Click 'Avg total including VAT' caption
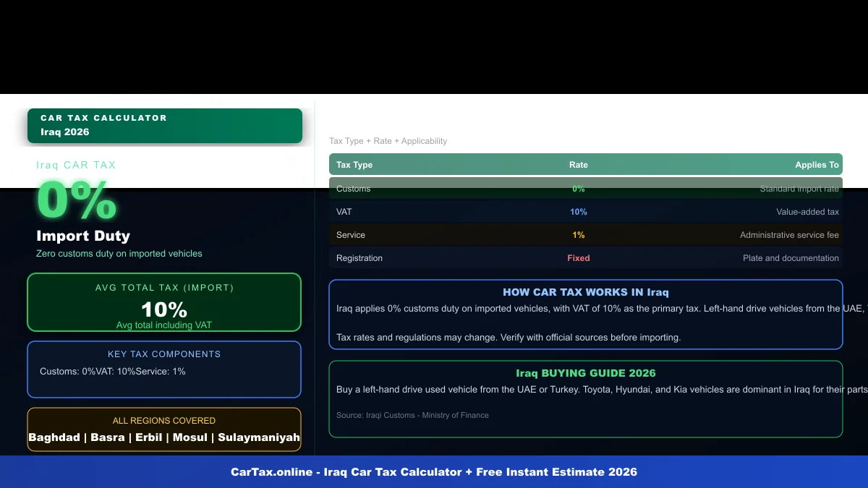The image size is (868, 488). 164,325
